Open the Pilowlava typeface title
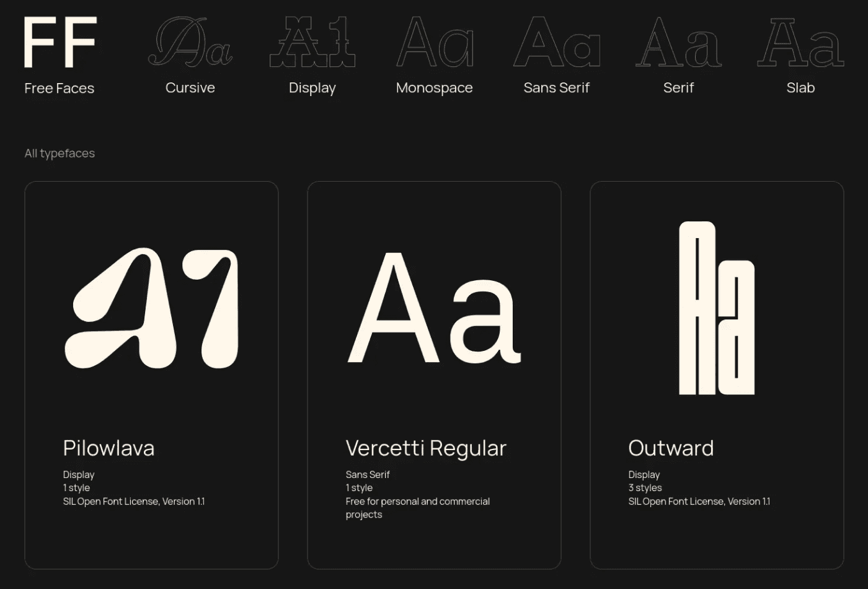Screen dimensions: 868x589 coord(108,448)
